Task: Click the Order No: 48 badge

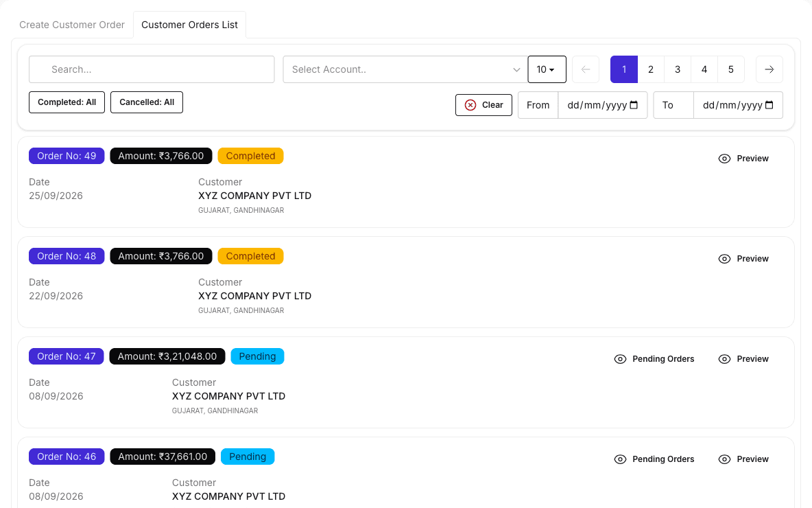Action: click(x=67, y=256)
